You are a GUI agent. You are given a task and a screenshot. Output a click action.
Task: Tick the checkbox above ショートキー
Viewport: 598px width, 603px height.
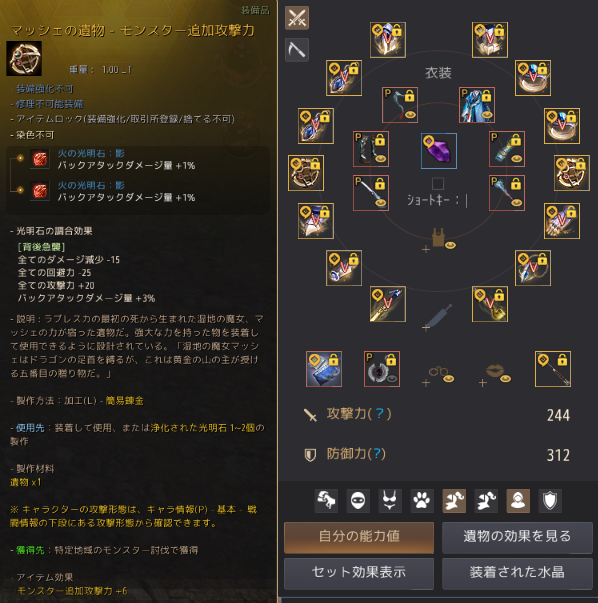pos(438,183)
